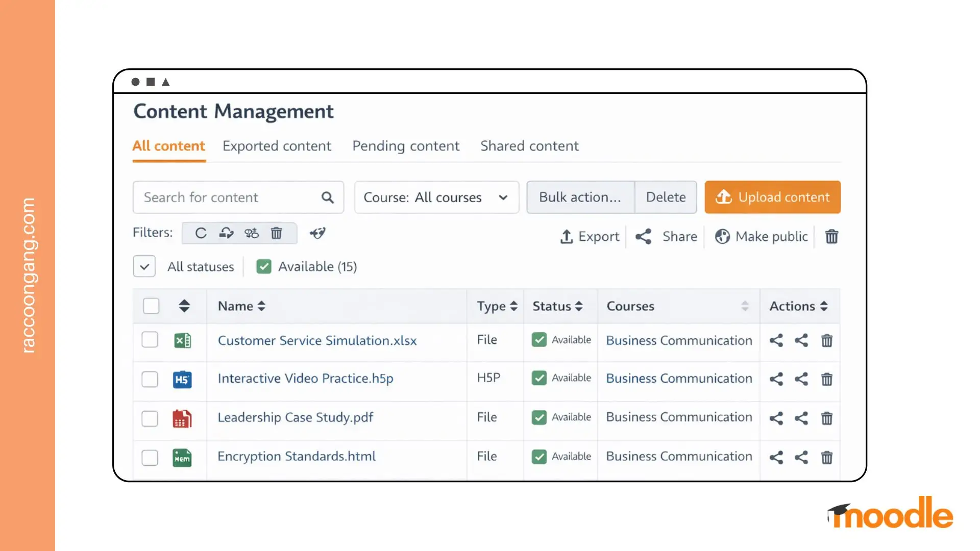Click the share icon for Interactive Video Practice.h5p
Image resolution: width=980 pixels, height=551 pixels.
pos(776,380)
